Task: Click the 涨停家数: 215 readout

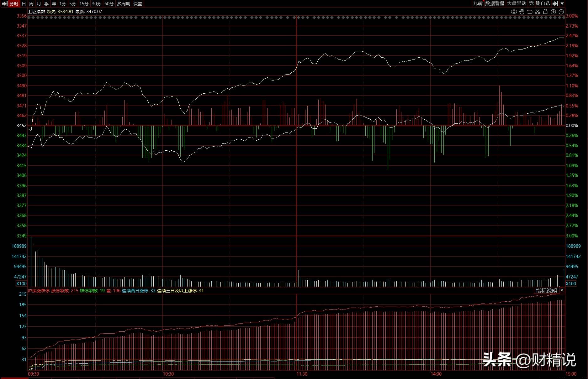Action: (x=65, y=291)
